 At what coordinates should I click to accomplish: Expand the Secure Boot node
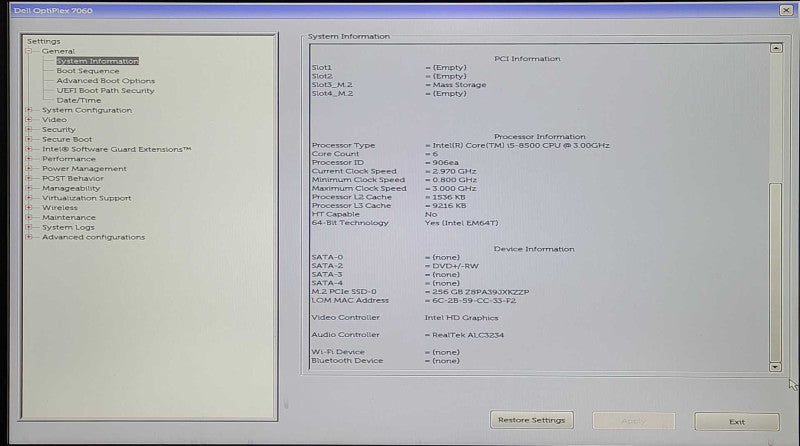(x=29, y=139)
